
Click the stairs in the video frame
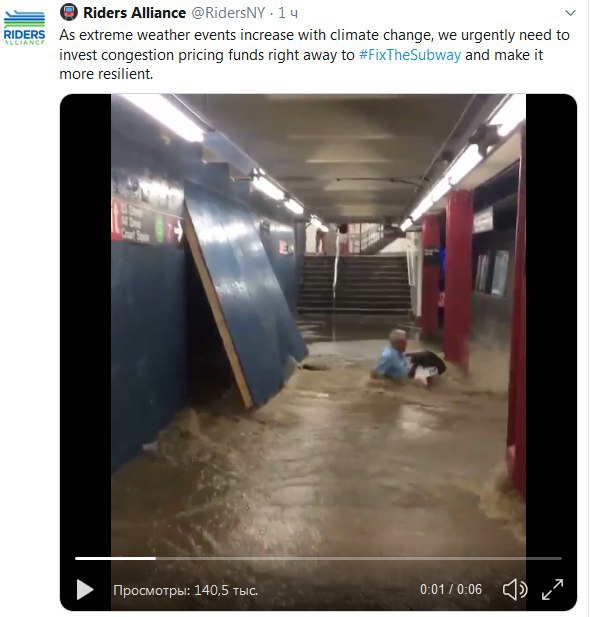coord(354,284)
